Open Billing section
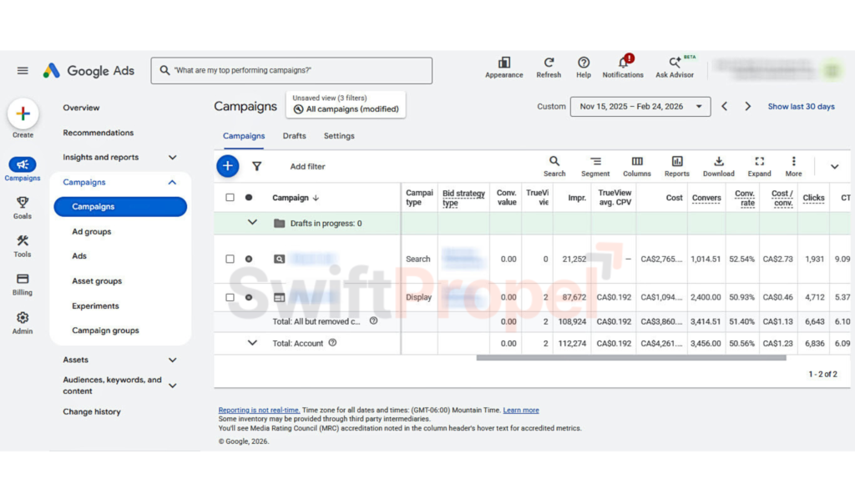Viewport: 855px width, 504px height. coord(23,285)
